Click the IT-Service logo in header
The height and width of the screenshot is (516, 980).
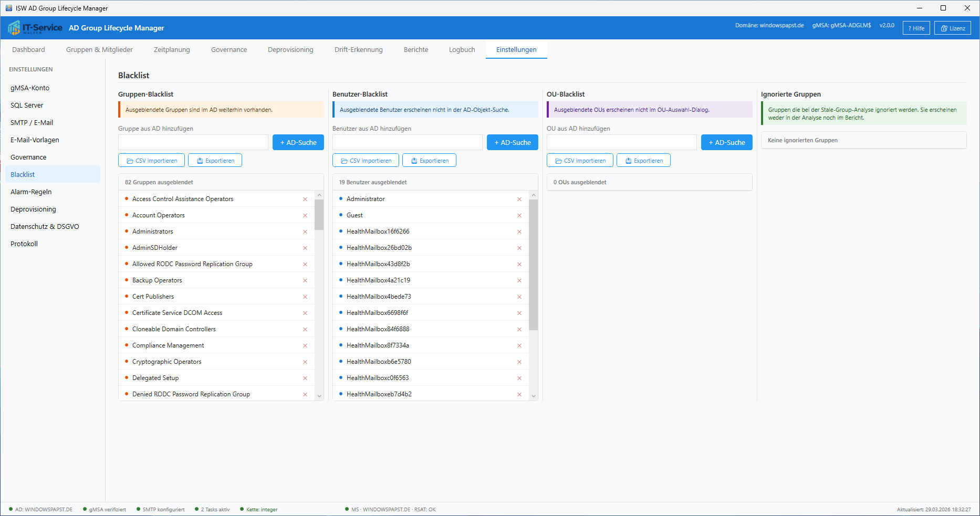pyautogui.click(x=35, y=28)
